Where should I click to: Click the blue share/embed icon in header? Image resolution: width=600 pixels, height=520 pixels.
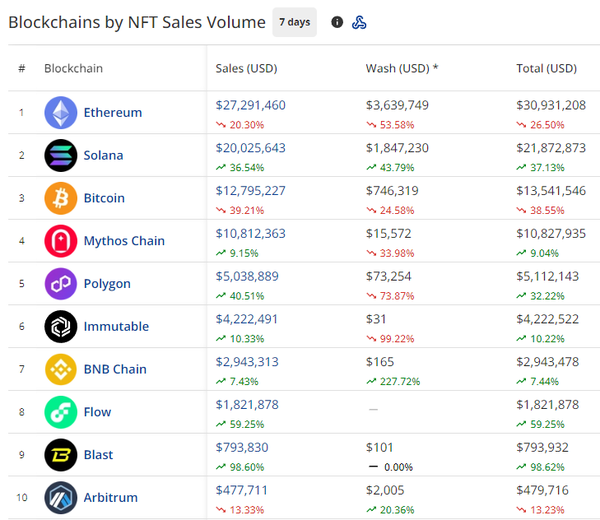[x=359, y=22]
